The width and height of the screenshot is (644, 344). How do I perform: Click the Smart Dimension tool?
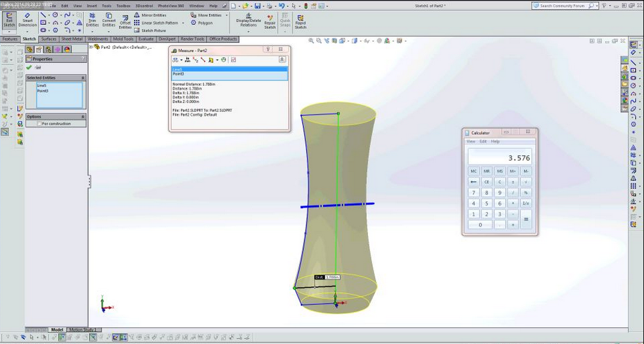pyautogui.click(x=27, y=19)
